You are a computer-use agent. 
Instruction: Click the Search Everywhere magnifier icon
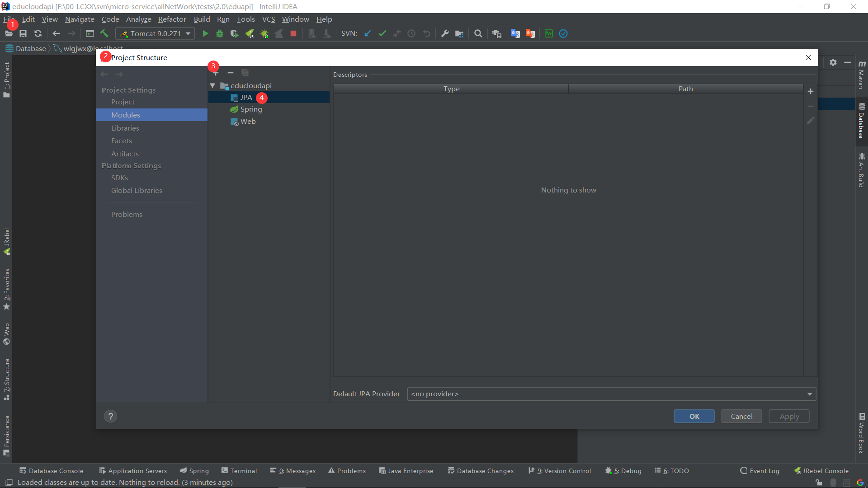point(478,33)
